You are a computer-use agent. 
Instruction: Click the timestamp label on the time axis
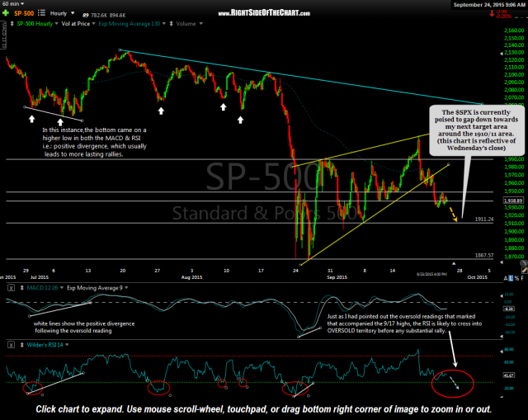tap(431, 274)
